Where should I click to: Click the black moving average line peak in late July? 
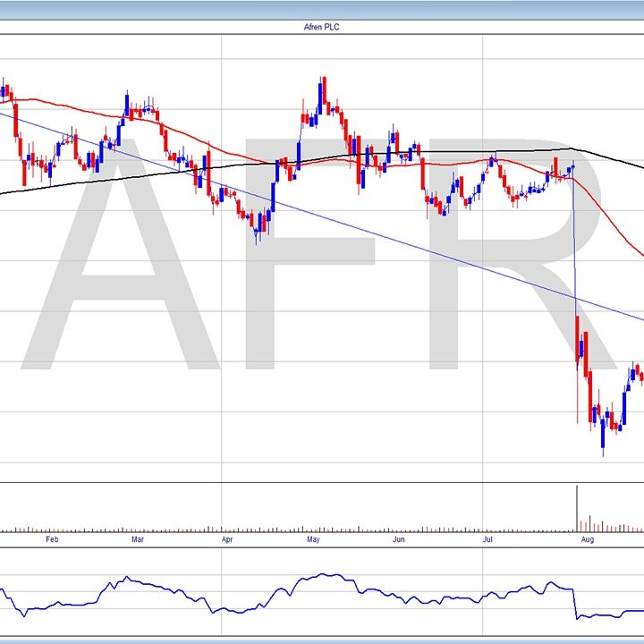[x=568, y=148]
